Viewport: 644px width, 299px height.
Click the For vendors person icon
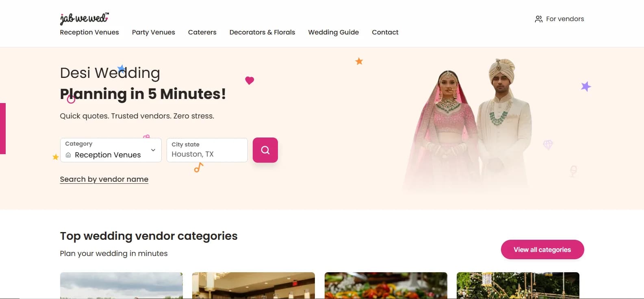(539, 19)
